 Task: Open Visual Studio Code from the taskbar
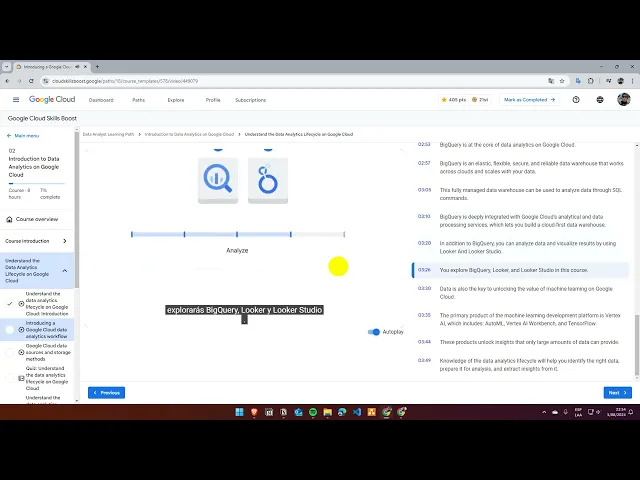357,412
